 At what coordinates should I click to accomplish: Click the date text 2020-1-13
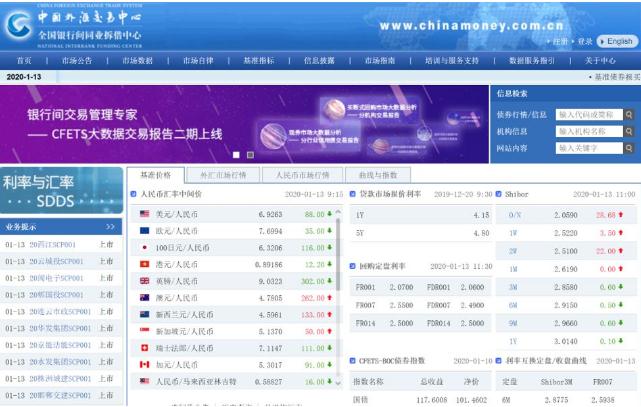[x=24, y=76]
